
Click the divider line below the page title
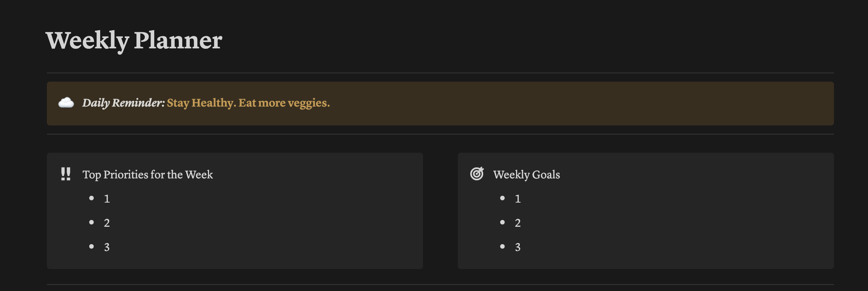[440, 73]
